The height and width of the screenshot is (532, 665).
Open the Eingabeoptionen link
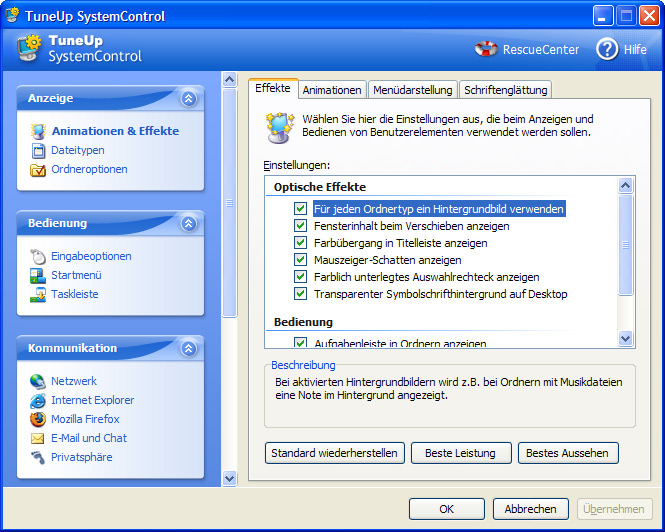click(x=91, y=256)
